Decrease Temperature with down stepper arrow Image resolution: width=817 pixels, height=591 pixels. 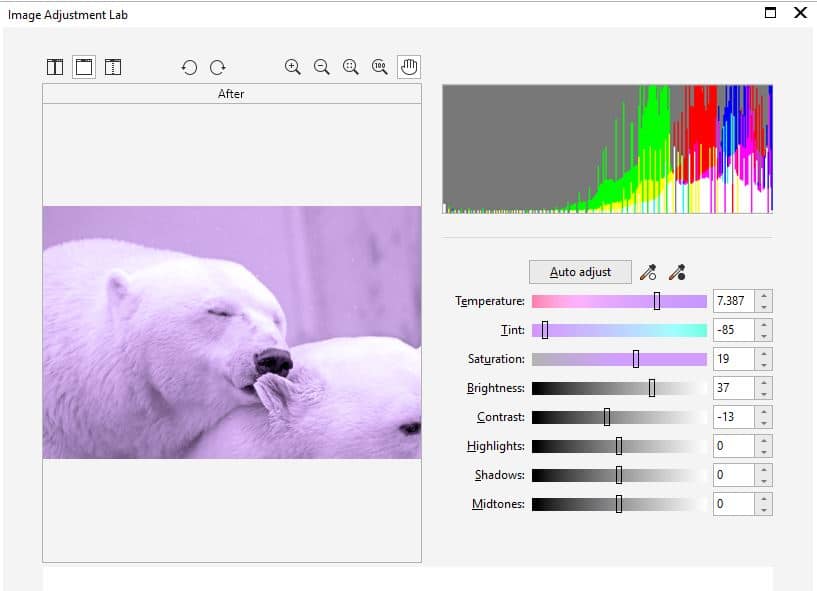pyautogui.click(x=764, y=306)
